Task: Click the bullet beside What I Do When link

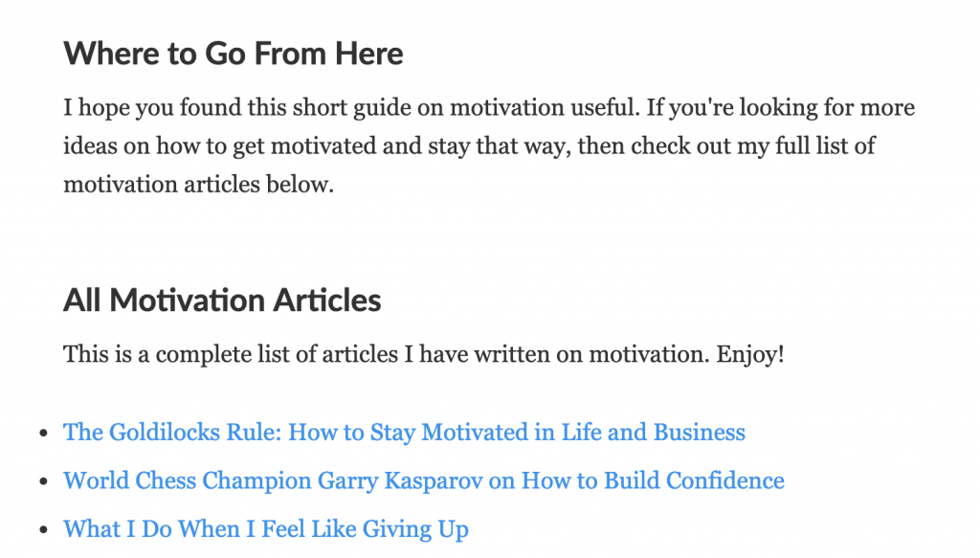Action: pos(43,530)
